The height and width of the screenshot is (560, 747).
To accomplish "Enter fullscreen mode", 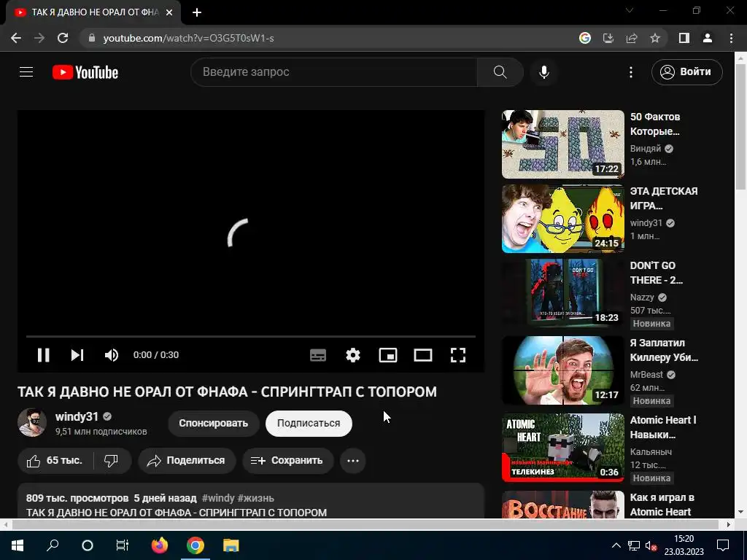I will [458, 355].
